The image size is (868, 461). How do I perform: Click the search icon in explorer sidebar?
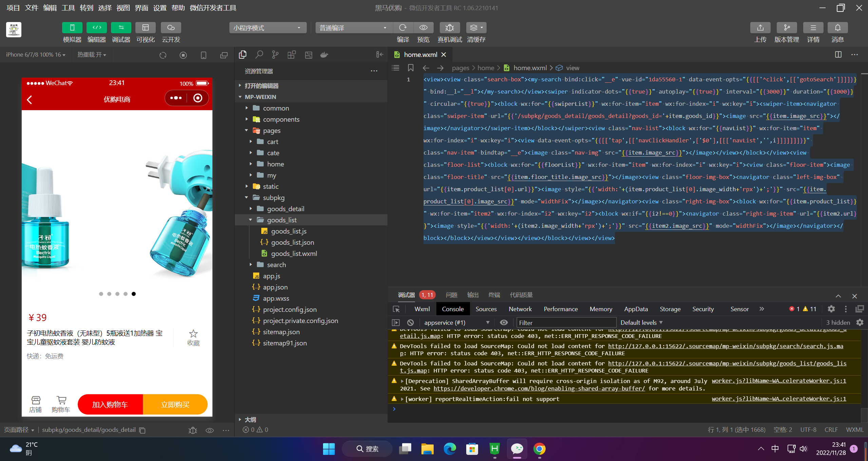point(259,55)
